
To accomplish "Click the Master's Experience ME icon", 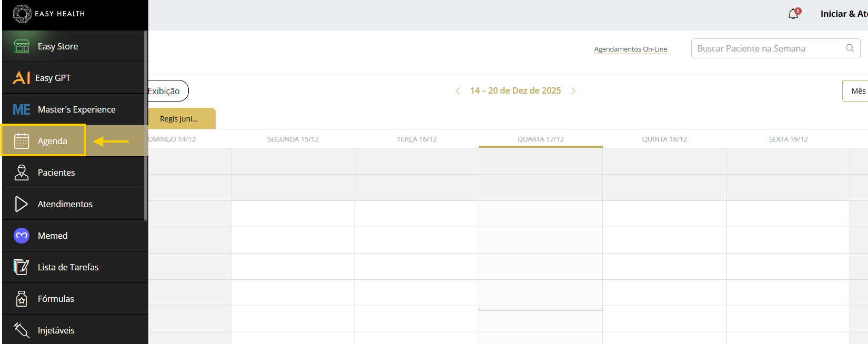I will pyautogui.click(x=22, y=109).
